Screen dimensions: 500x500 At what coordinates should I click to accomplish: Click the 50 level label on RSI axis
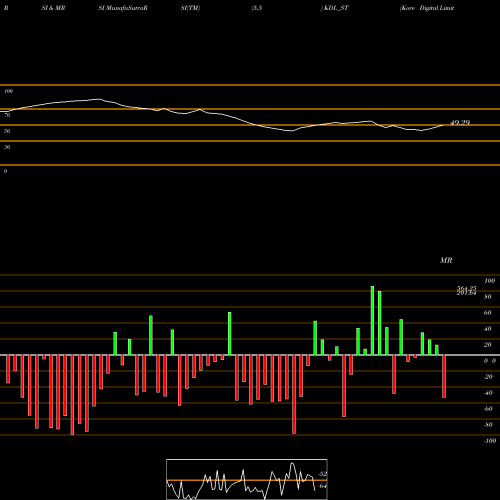7,131
